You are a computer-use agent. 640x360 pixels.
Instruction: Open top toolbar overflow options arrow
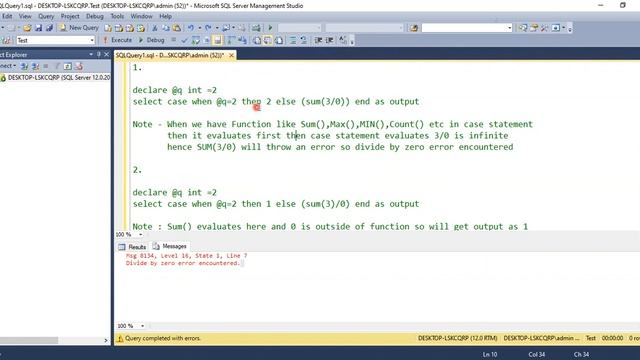(570, 28)
